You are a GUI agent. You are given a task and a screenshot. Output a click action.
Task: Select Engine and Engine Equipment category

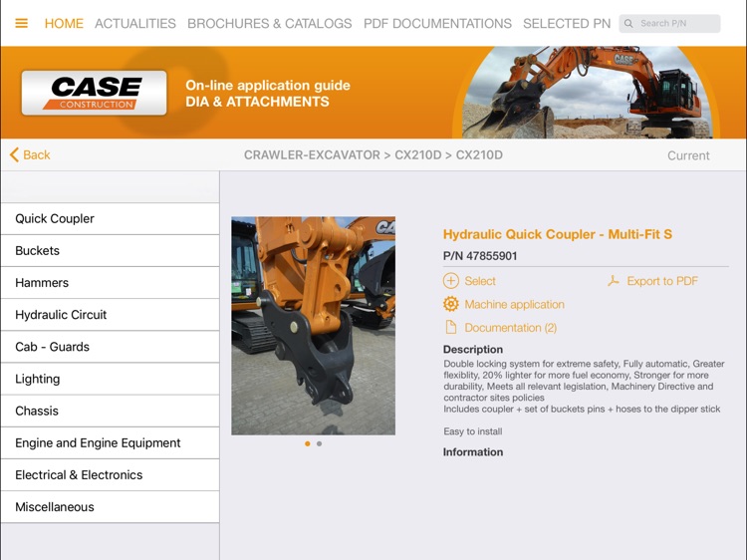[110, 442]
